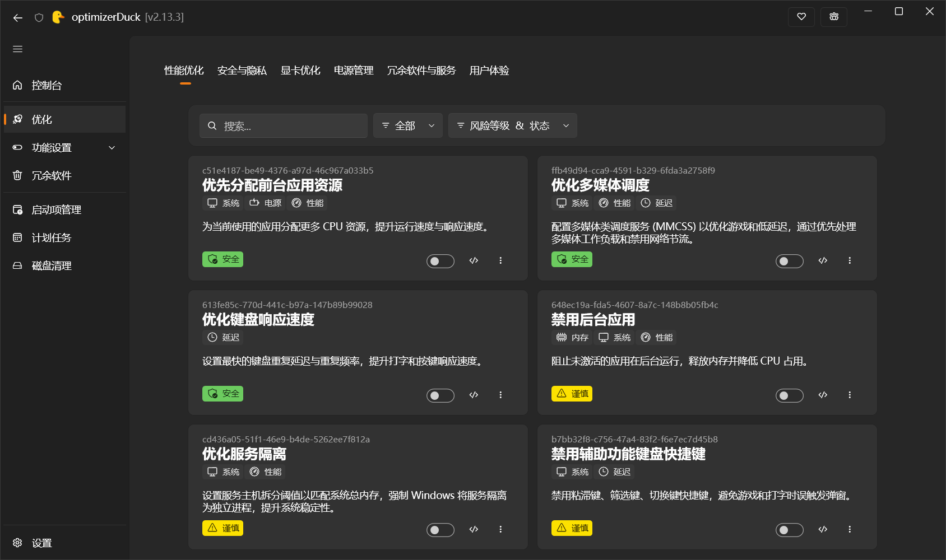Open 磁盘清理 in the sidebar
This screenshot has height=560, width=946.
click(64, 265)
